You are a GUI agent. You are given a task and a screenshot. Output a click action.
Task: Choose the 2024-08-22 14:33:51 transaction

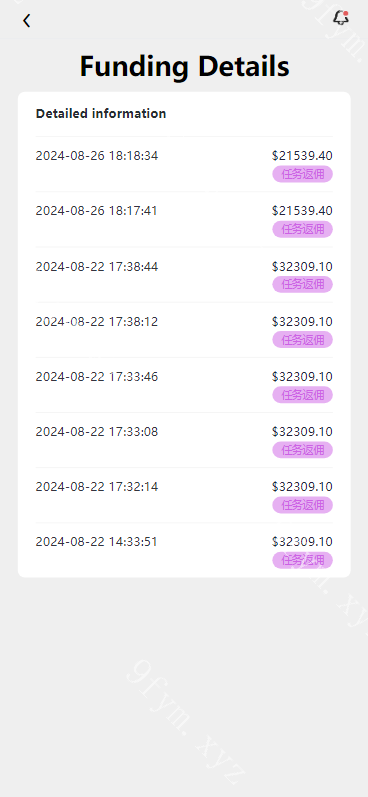click(184, 550)
